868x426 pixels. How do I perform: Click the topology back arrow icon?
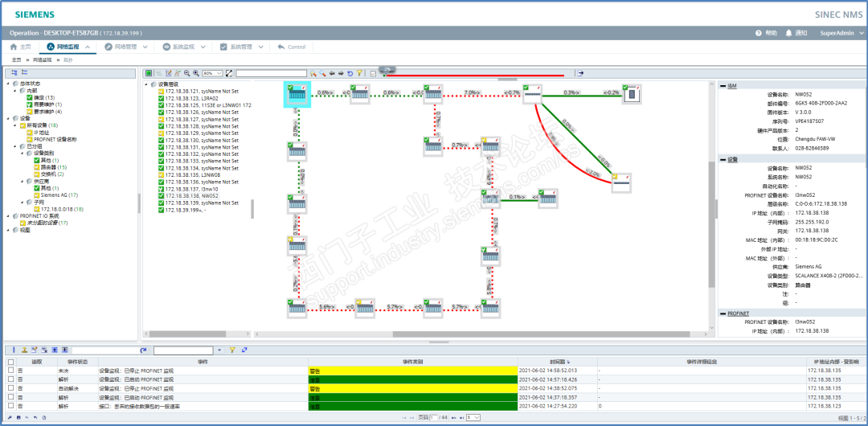point(332,73)
